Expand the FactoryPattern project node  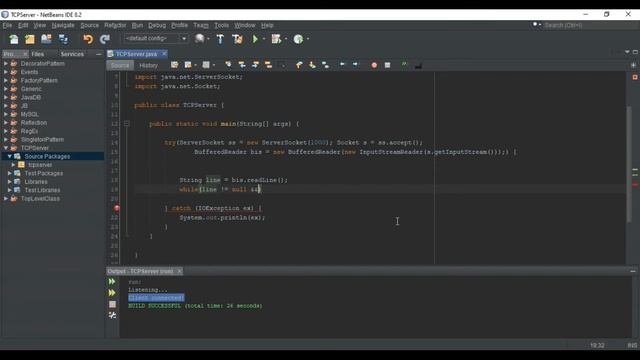pyautogui.click(x=6, y=80)
